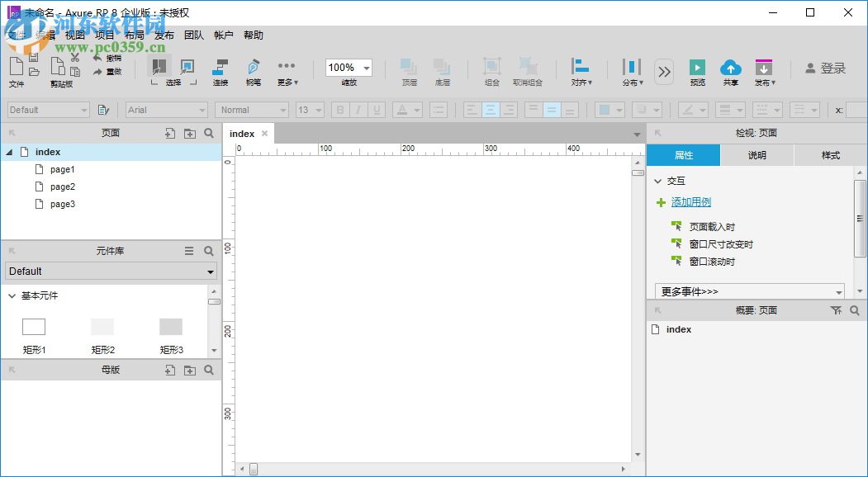Screen dimensions: 868x477
Task: Click the Preview icon (预览)
Action: click(x=696, y=68)
